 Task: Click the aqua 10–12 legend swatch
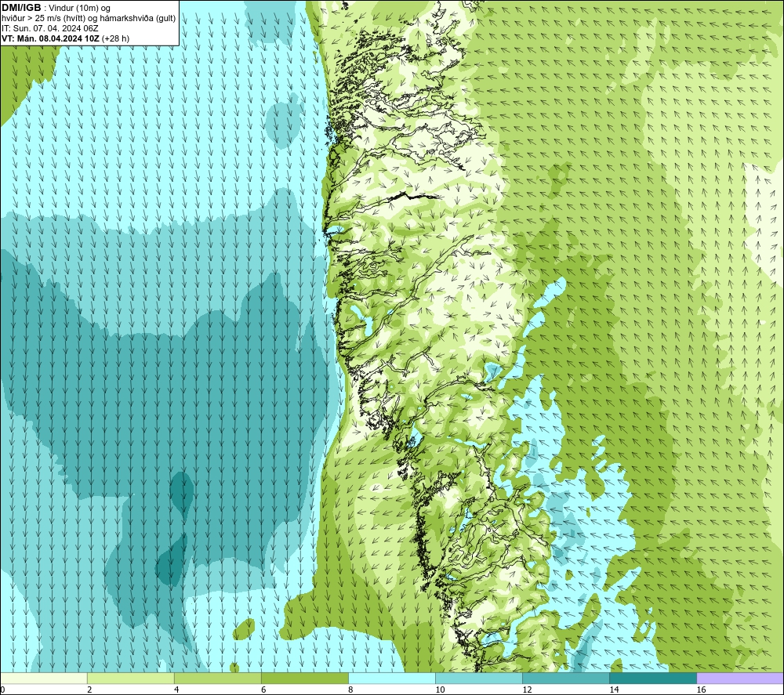tap(478, 678)
